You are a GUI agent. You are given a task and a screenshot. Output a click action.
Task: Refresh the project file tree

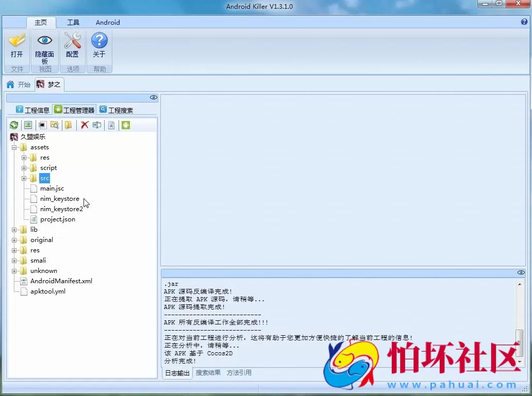[x=14, y=125]
